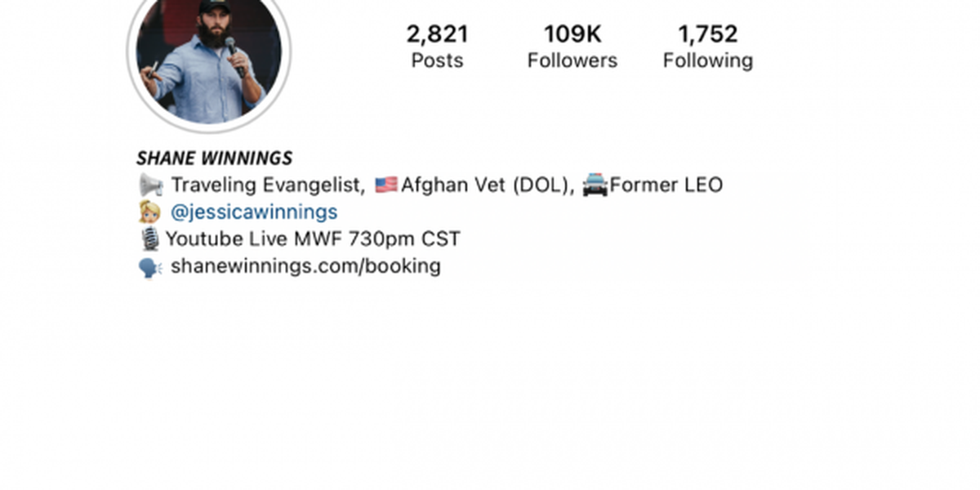Select the SHANE WINNINGS display name
The width and height of the screenshot is (980, 490).
[215, 158]
